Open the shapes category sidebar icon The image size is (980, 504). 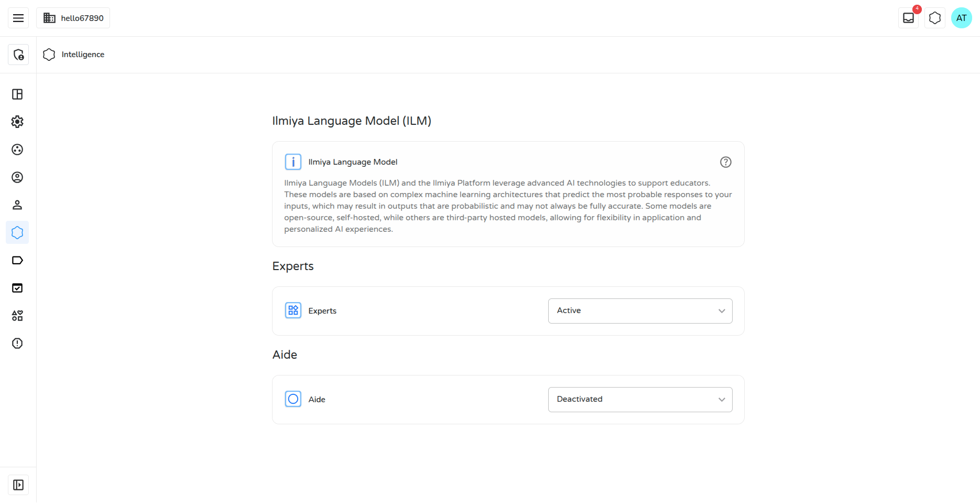click(x=17, y=316)
